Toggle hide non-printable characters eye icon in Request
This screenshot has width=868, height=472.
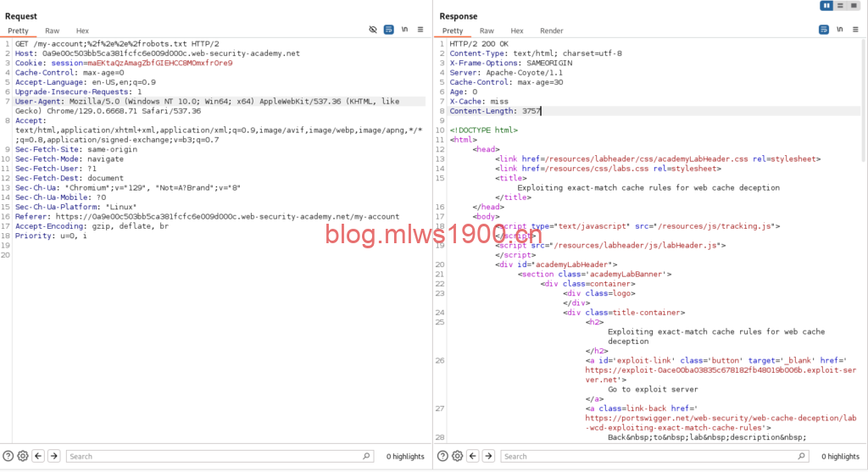click(373, 30)
